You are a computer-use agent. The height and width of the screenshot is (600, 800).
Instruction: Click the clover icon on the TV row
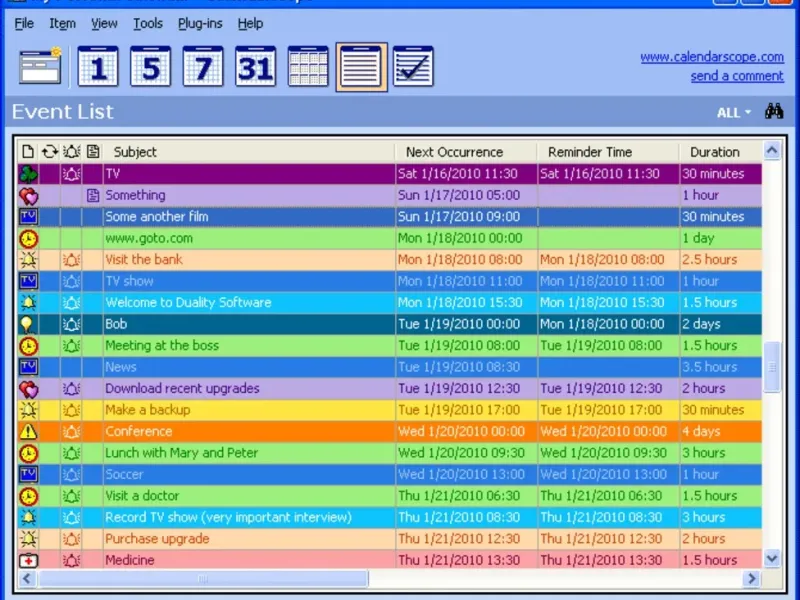click(x=29, y=174)
